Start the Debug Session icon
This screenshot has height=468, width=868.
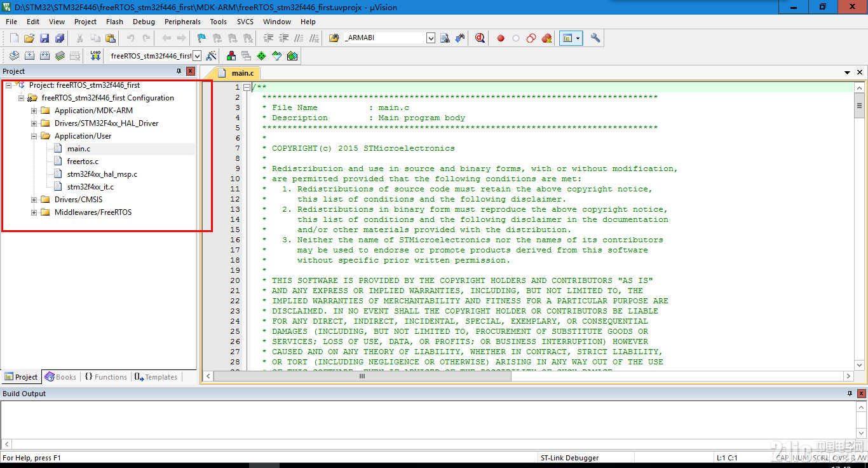(480, 38)
